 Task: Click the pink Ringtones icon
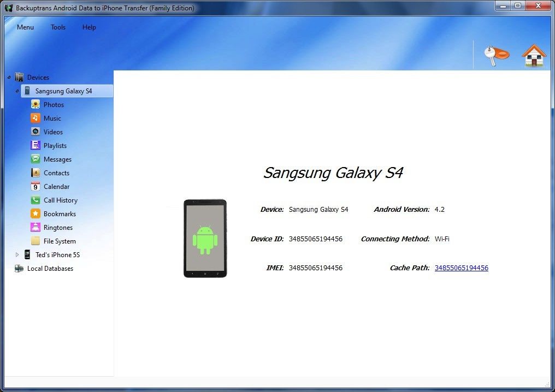36,228
